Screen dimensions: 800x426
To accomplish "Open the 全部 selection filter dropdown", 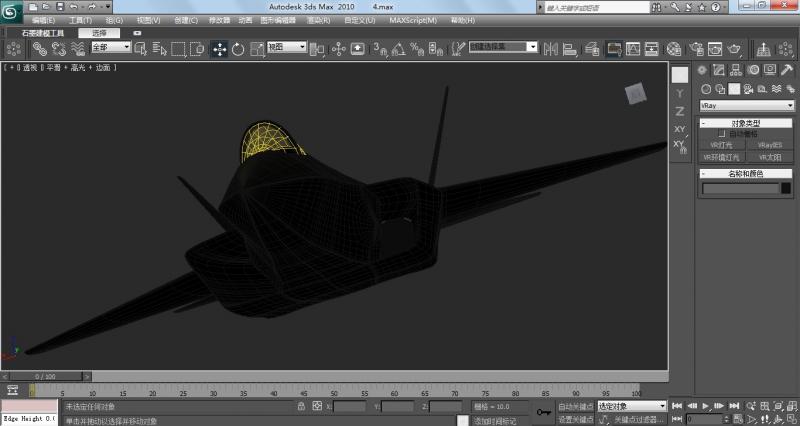I will [x=110, y=47].
